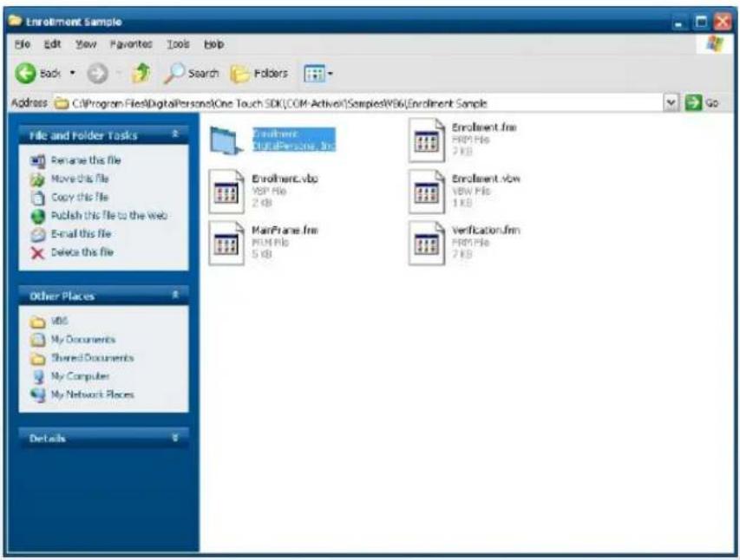Open the File menu
The width and height of the screenshot is (740, 560).
[x=23, y=44]
